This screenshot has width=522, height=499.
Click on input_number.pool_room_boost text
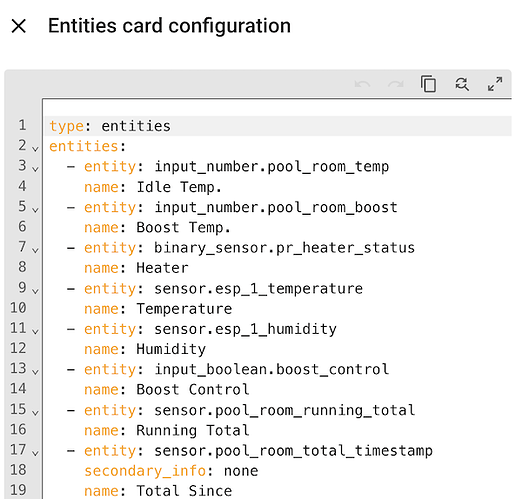pyautogui.click(x=276, y=207)
